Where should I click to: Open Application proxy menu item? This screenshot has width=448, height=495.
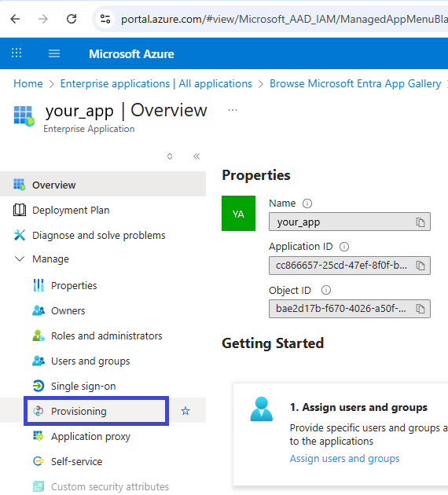point(91,437)
